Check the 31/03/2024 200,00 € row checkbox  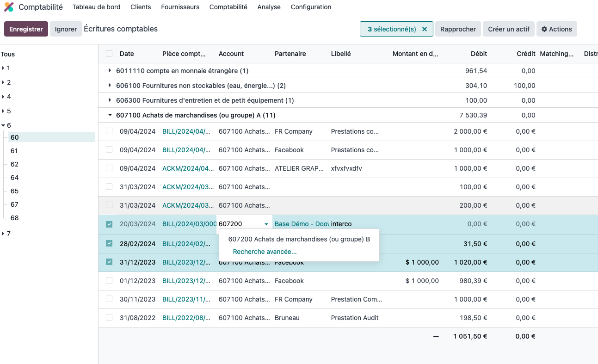[109, 205]
